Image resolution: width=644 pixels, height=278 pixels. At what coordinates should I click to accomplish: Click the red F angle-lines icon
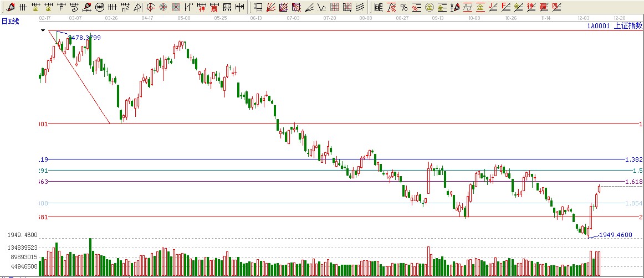coord(505,7)
